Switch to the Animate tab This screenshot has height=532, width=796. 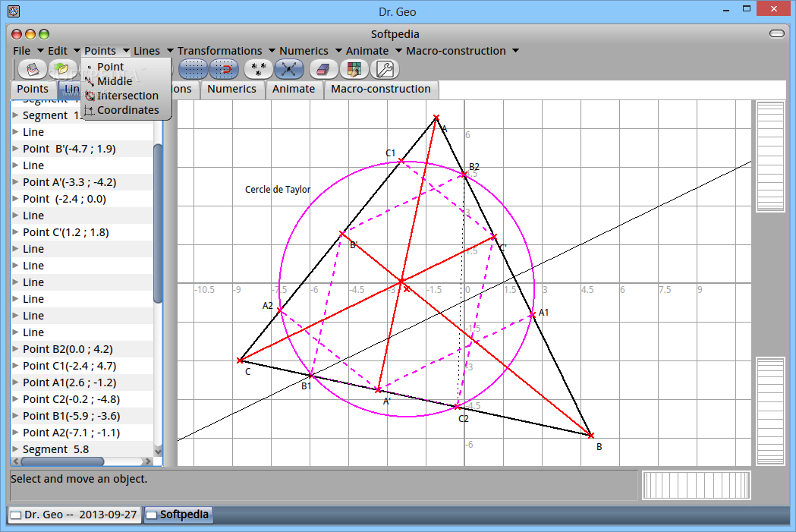[294, 89]
